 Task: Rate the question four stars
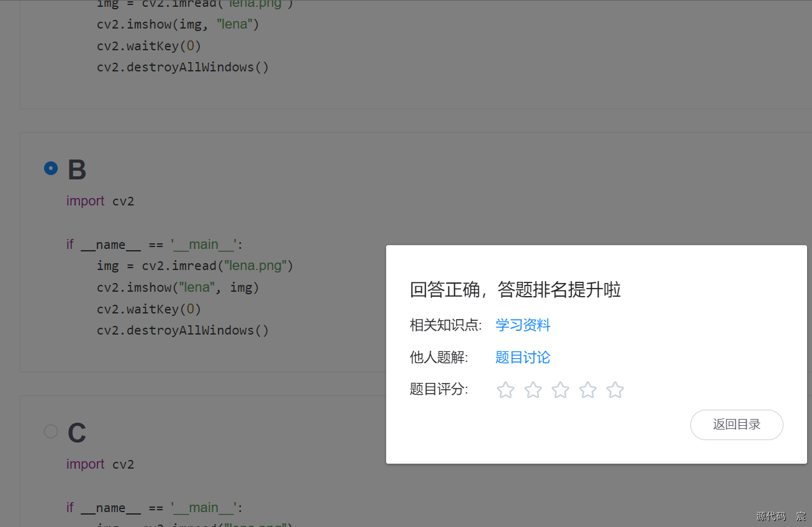click(588, 390)
